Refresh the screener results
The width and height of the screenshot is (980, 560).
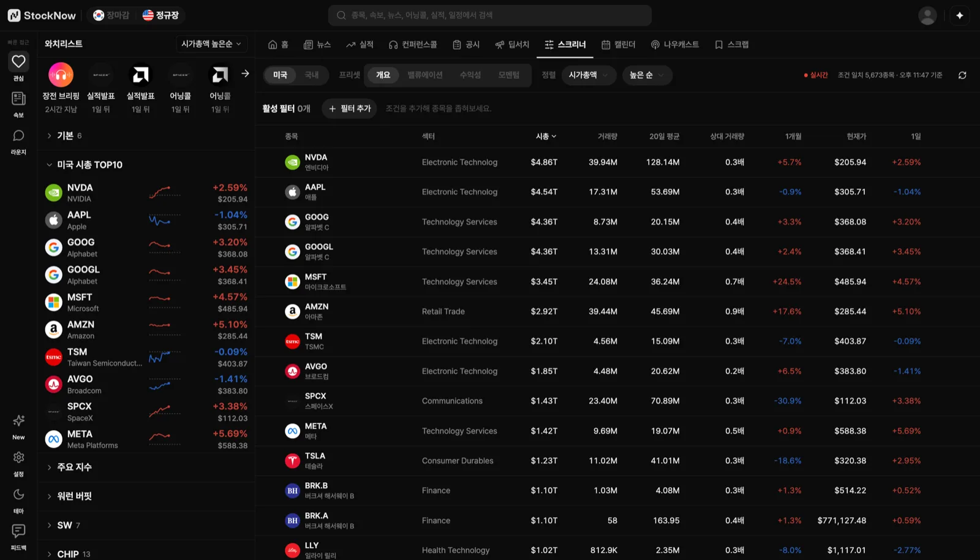click(x=962, y=75)
